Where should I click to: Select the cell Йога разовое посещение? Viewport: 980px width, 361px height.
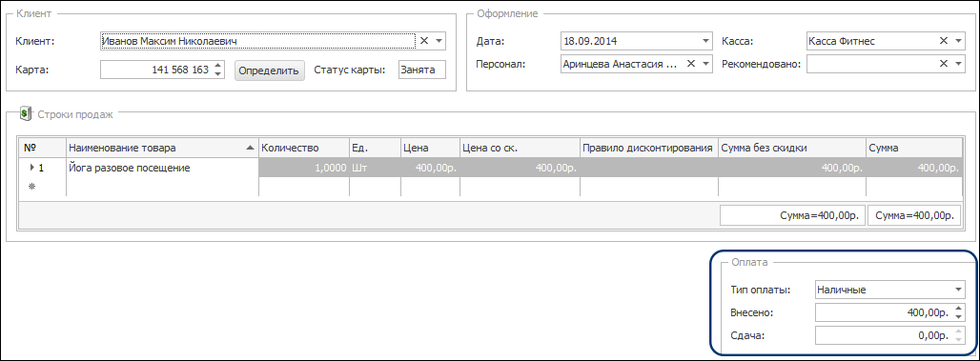pos(162,168)
